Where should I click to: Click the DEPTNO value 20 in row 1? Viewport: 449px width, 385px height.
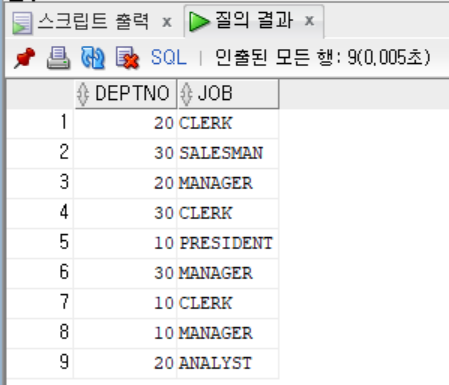(125, 123)
